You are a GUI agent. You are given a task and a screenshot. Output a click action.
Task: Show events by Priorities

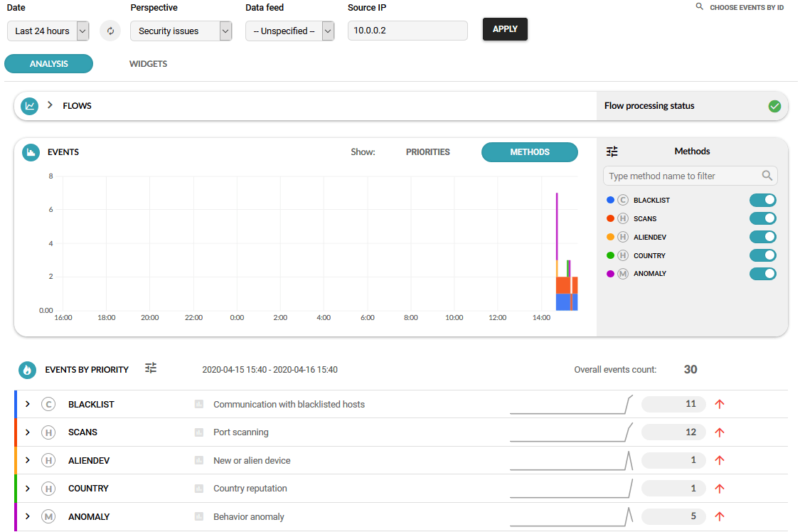427,152
